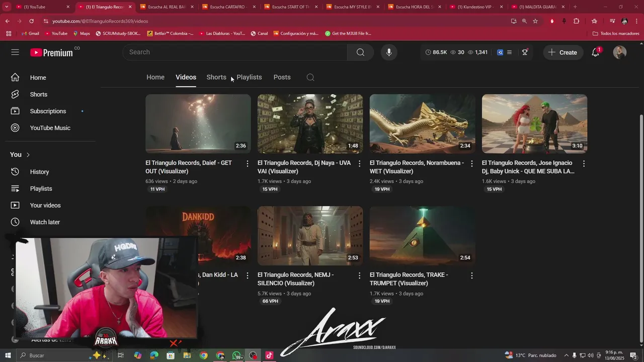Switch to the Shorts tab
Image resolution: width=644 pixels, height=362 pixels.
[216, 77]
